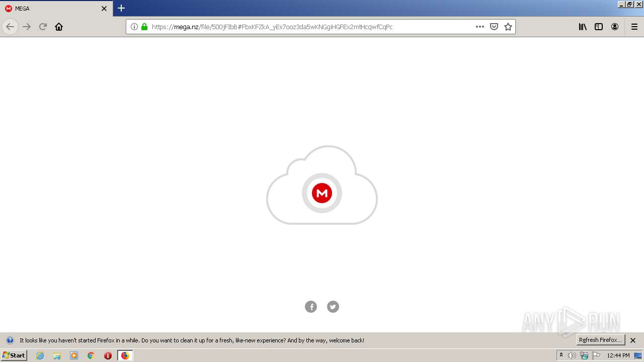The image size is (644, 362).
Task: Open the network tray icon
Action: click(584, 355)
